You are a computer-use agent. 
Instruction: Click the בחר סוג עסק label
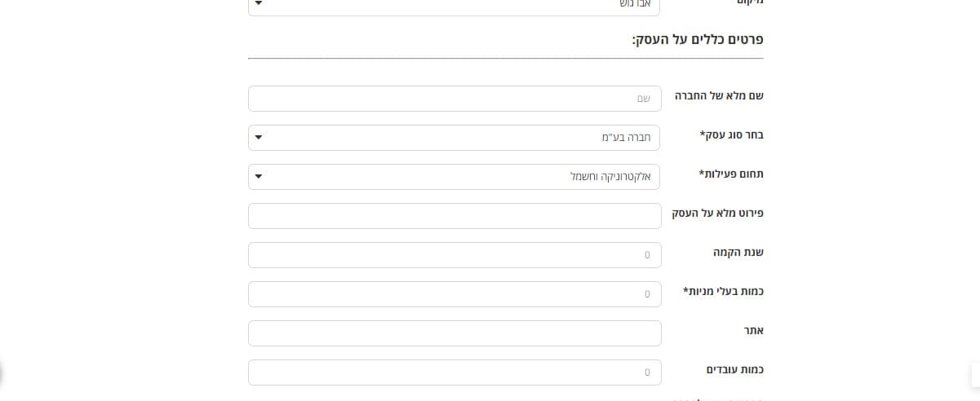coord(732,135)
